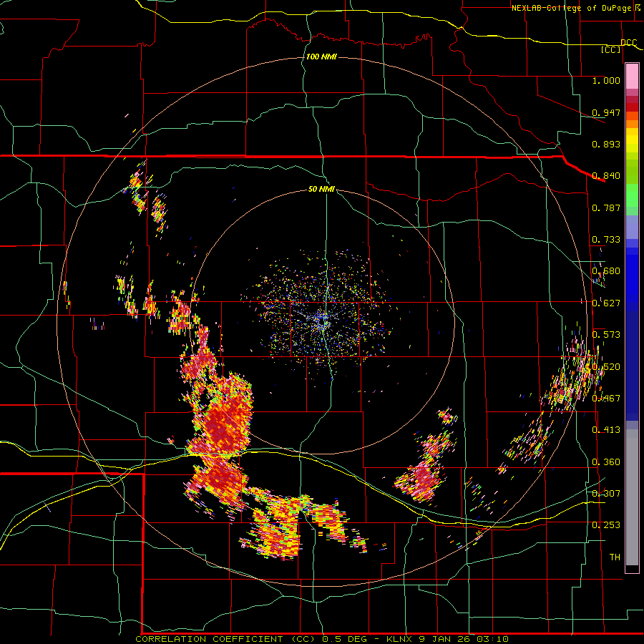
Task: Pick the bright green segment of the color bar
Action: pyautogui.click(x=632, y=195)
